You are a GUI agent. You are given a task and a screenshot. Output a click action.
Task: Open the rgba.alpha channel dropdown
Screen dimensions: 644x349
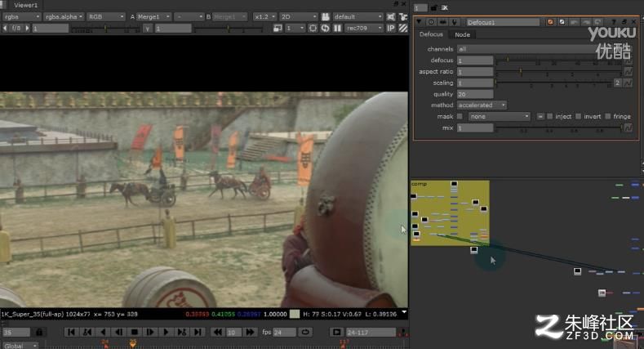point(64,17)
